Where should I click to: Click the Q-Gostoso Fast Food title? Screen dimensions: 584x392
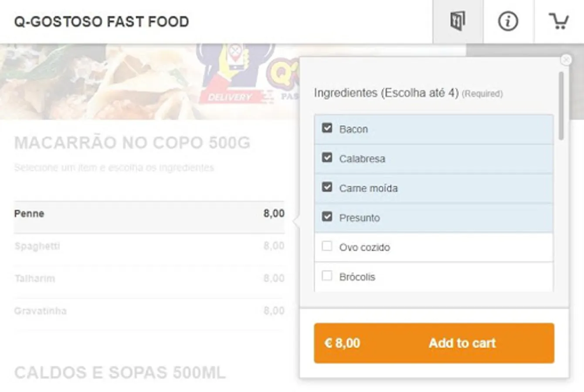[x=102, y=22]
